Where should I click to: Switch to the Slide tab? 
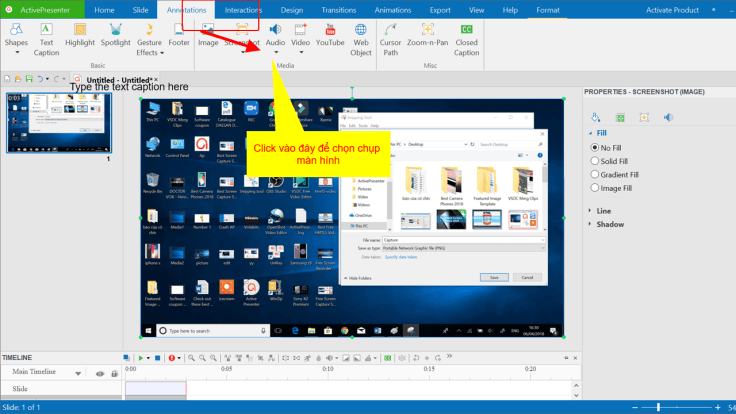140,10
